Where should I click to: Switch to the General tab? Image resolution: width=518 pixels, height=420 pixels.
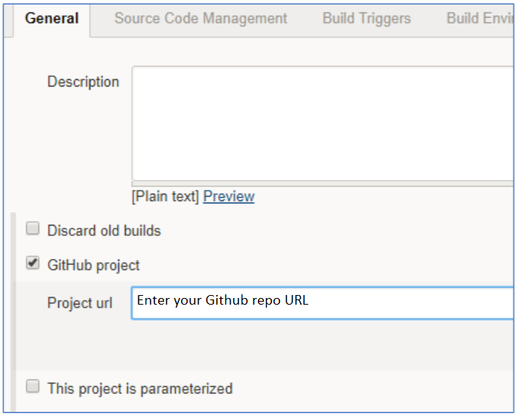[x=52, y=18]
